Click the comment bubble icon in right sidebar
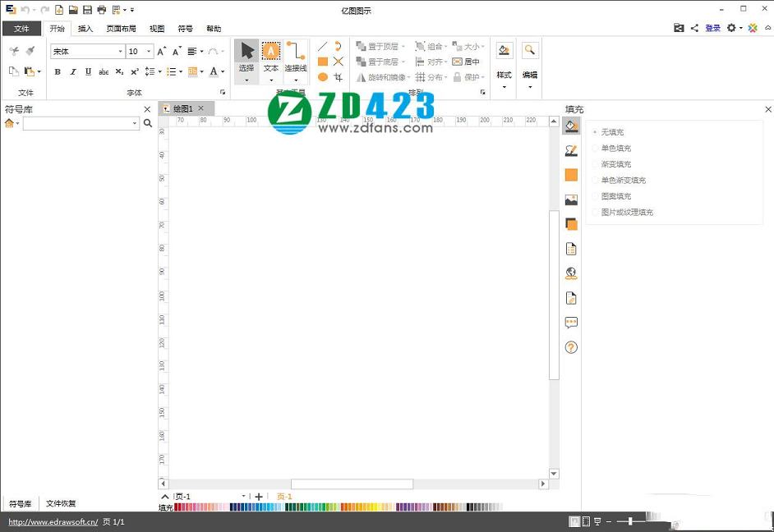774x532 pixels. pyautogui.click(x=571, y=322)
